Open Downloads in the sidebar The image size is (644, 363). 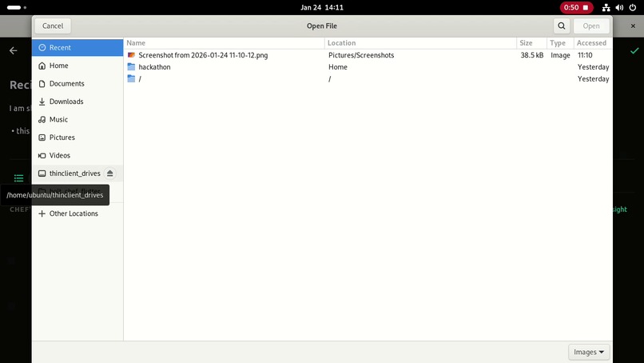(x=78, y=102)
